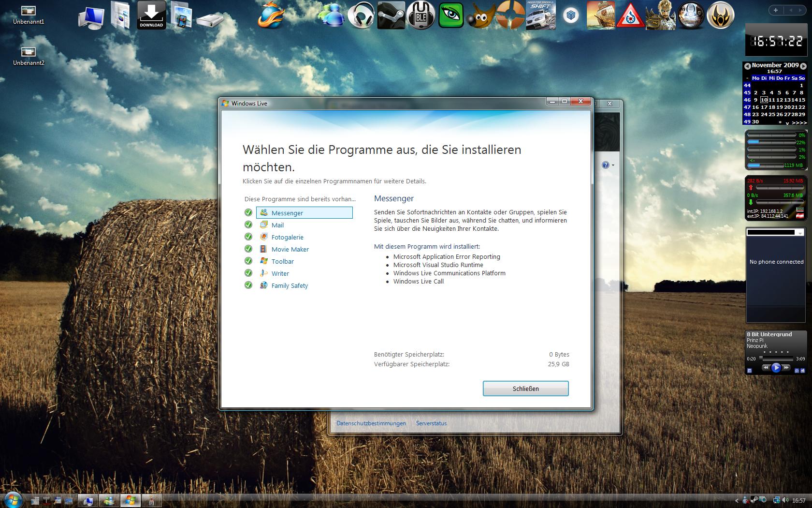Screen dimensions: 812x508
Task: Open the Windows Start orb
Action: click(13, 499)
